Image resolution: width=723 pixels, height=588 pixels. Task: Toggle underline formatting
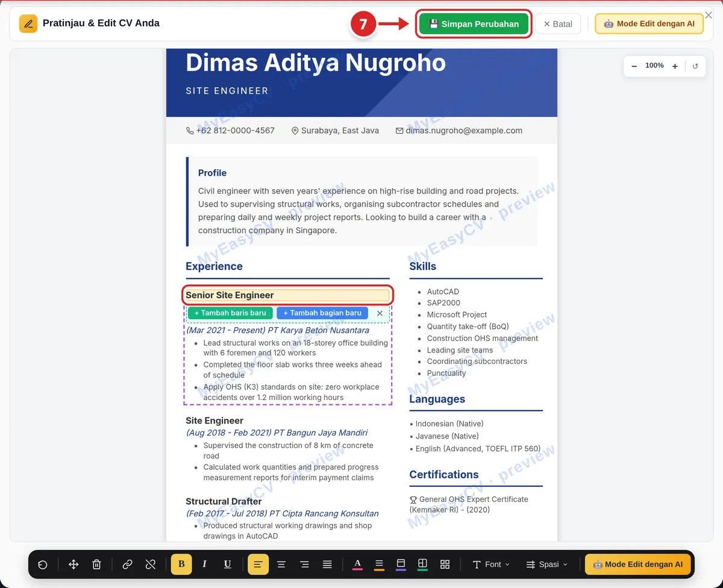click(227, 565)
